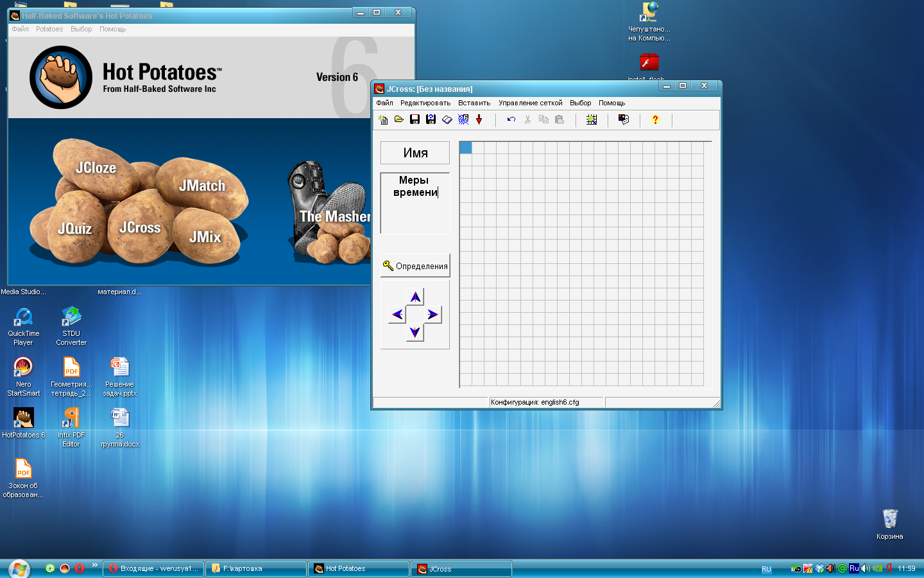Create a new JCross file

tap(383, 119)
